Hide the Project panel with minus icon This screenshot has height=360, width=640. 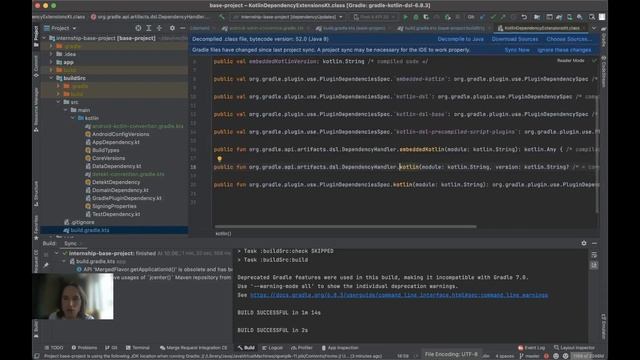182,28
